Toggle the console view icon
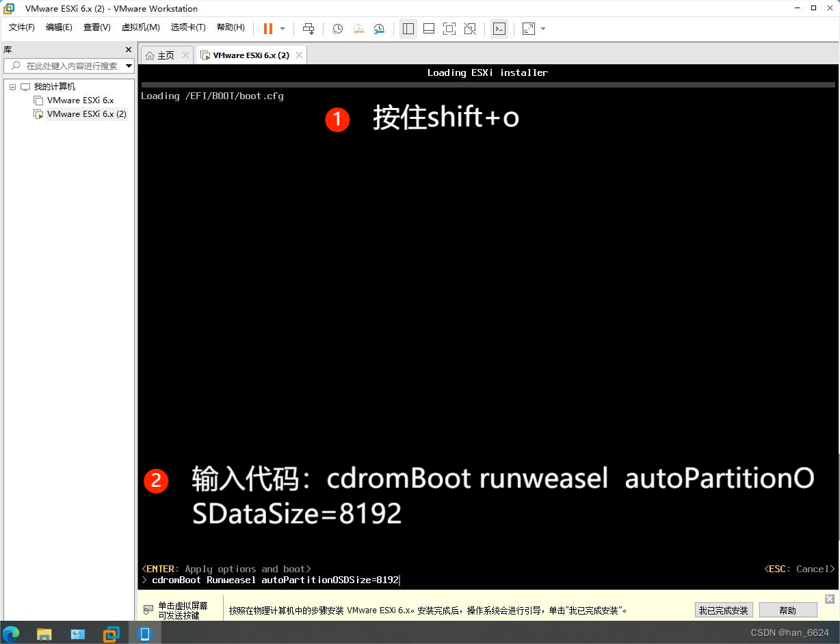 click(x=499, y=29)
